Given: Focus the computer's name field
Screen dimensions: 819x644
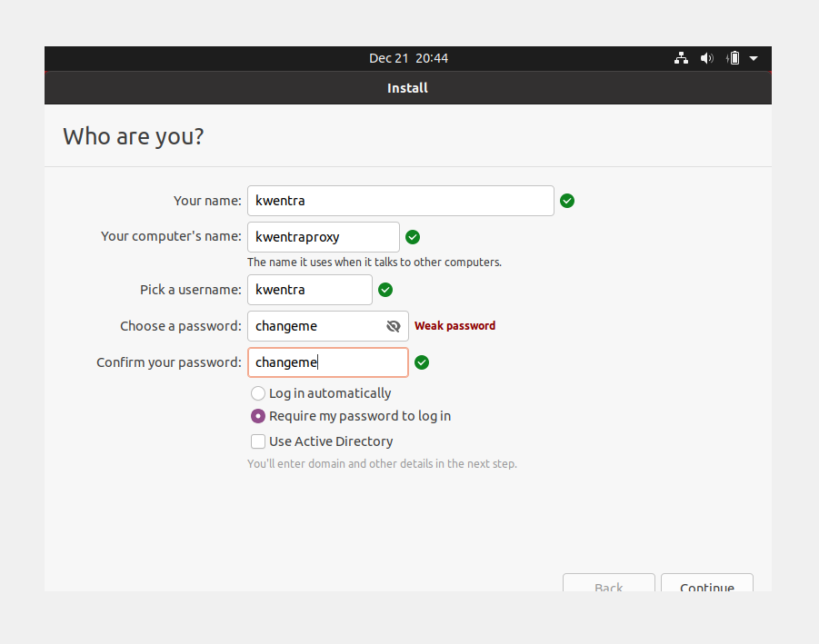Looking at the screenshot, I should tap(324, 237).
